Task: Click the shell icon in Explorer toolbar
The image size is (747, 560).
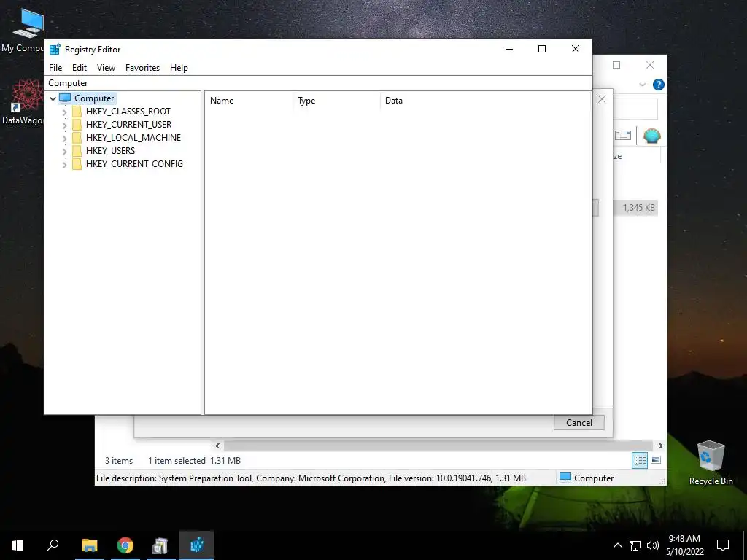Action: 651,136
